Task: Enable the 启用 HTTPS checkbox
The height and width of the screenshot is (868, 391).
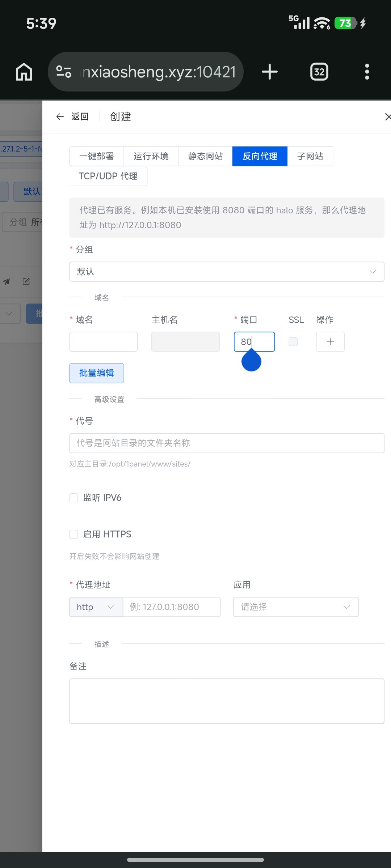Action: [74, 534]
